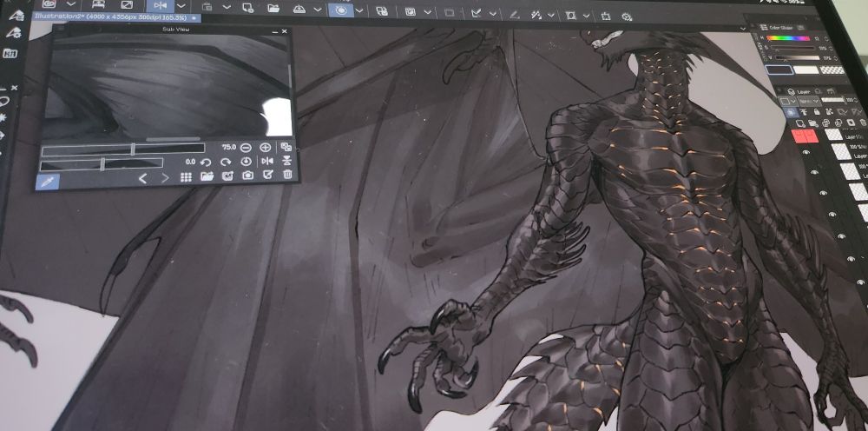This screenshot has width=868, height=431.
Task: Reset rotation in the Sub View
Action: pos(247,162)
